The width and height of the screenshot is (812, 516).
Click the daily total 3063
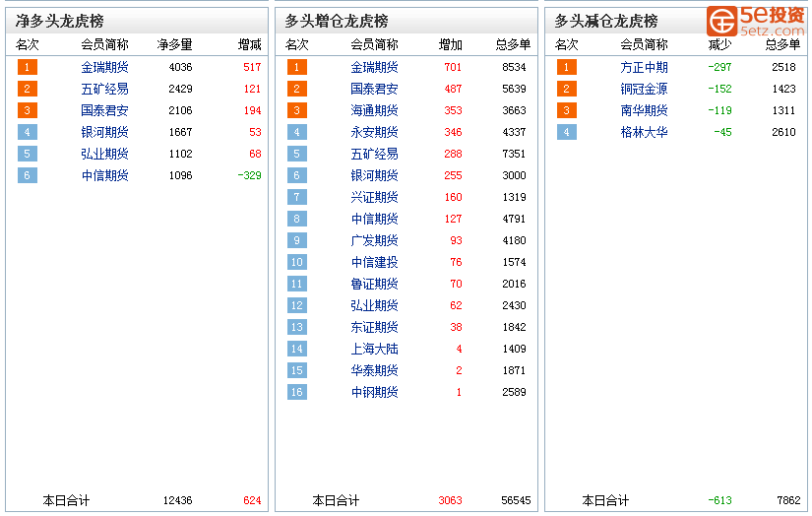[450, 501]
